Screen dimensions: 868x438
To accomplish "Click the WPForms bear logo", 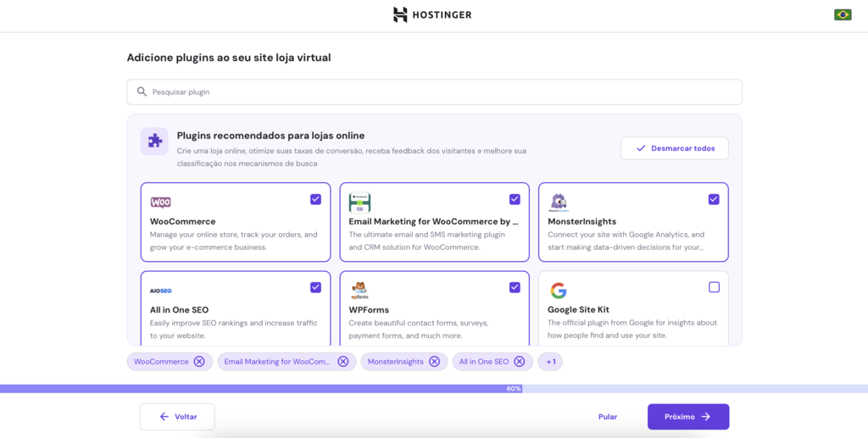I will 359,291.
